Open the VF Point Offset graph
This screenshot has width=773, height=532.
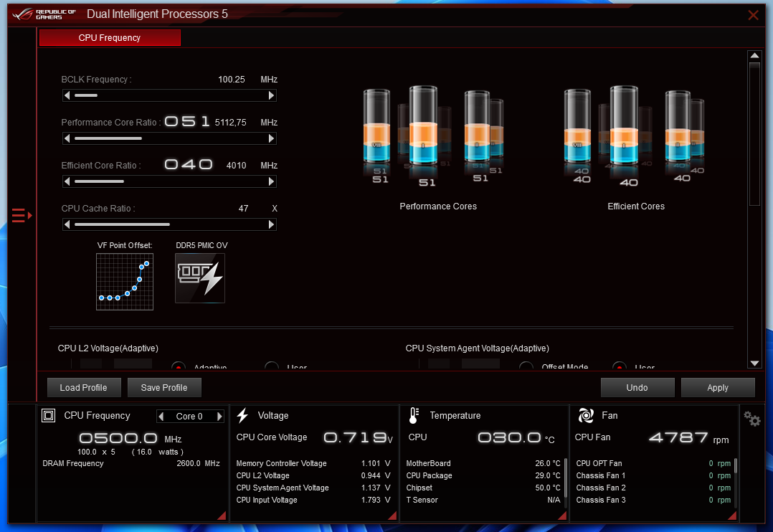(125, 282)
